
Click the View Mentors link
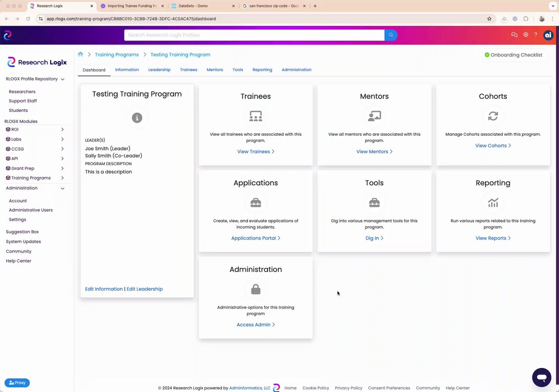[x=374, y=151]
